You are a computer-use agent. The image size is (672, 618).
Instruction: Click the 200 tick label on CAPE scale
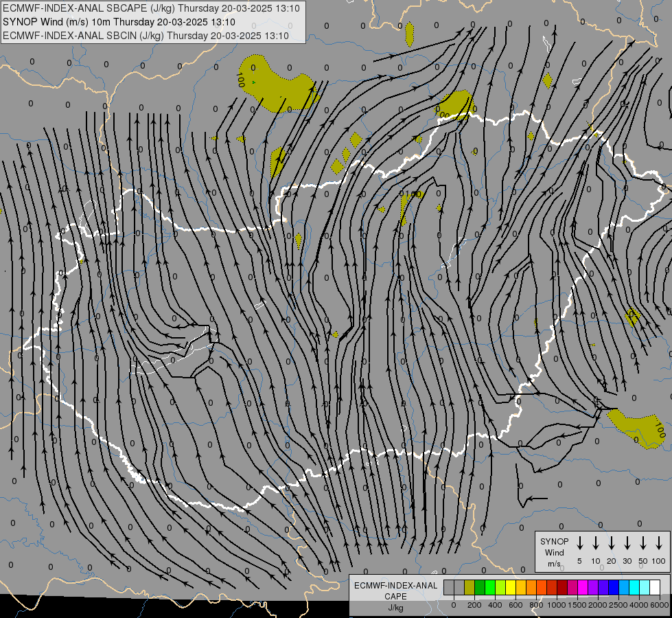[474, 605]
